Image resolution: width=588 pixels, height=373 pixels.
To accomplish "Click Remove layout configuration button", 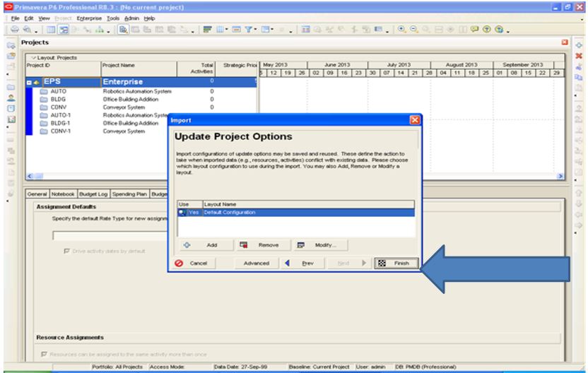I will 261,245.
